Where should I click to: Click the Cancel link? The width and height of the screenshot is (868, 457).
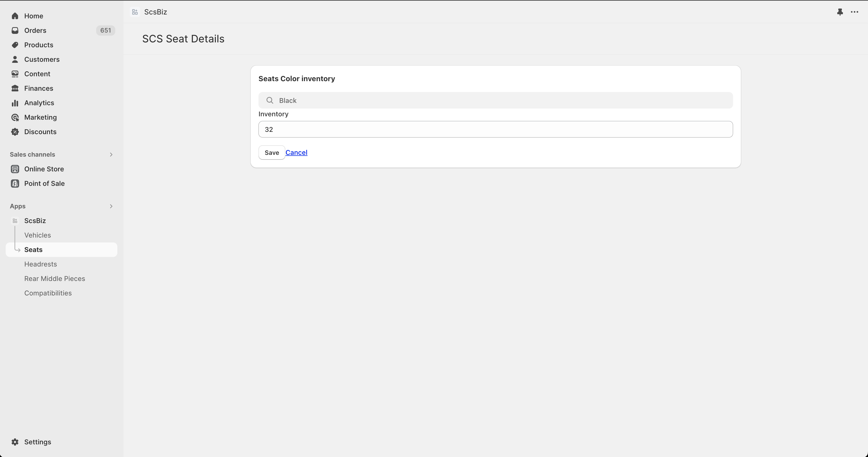tap(296, 152)
